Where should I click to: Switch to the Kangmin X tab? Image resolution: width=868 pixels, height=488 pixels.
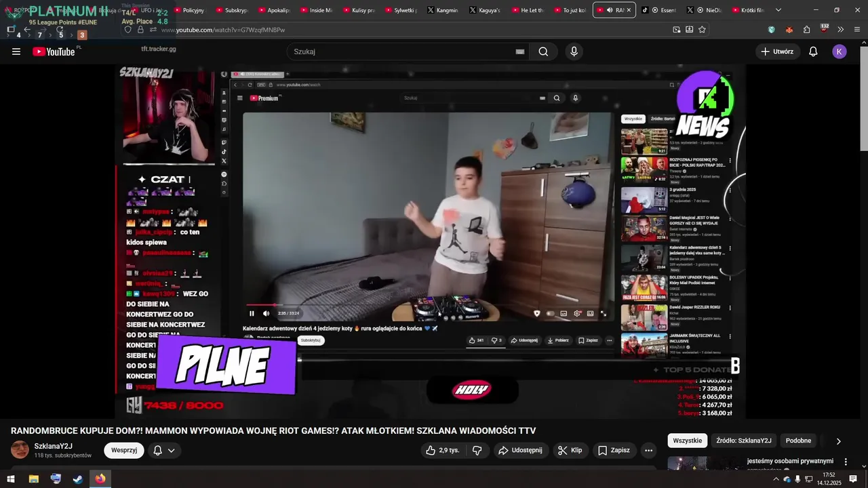click(x=441, y=10)
